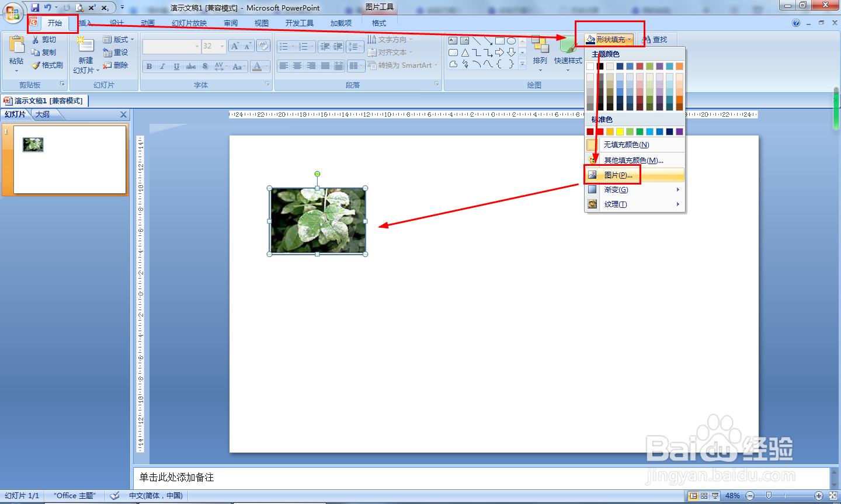
Task: Click the Paste clipboard icon
Action: pos(16,44)
